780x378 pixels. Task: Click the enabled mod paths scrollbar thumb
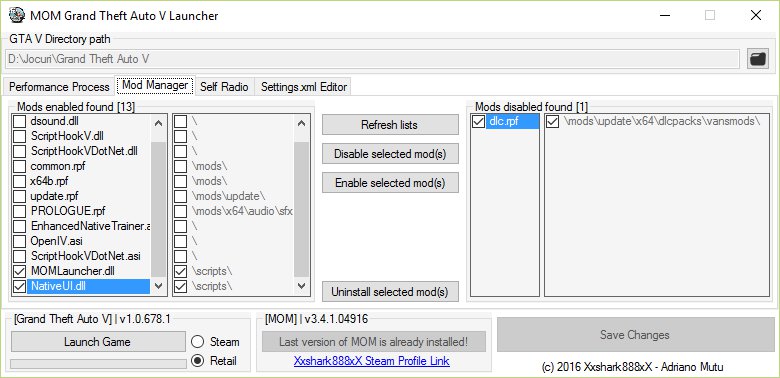coord(301,209)
